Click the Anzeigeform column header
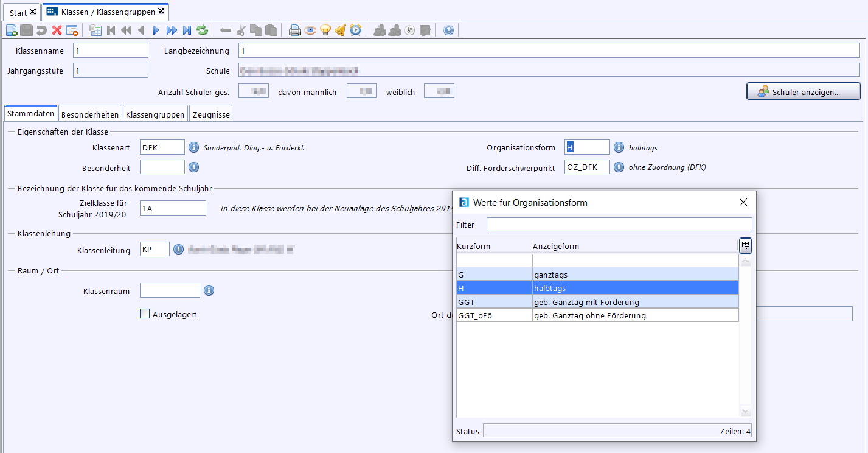The width and height of the screenshot is (868, 453). pyautogui.click(x=635, y=246)
